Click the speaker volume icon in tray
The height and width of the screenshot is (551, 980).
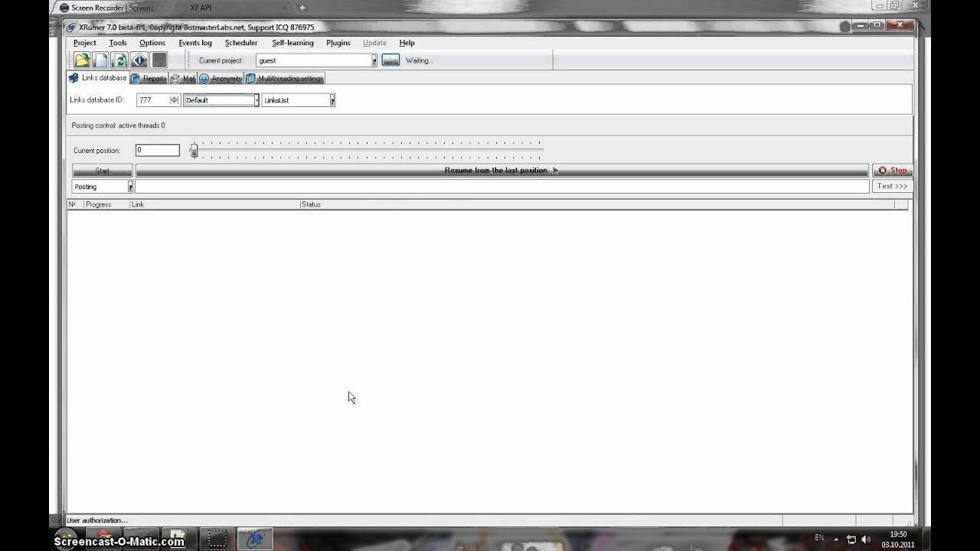click(865, 540)
